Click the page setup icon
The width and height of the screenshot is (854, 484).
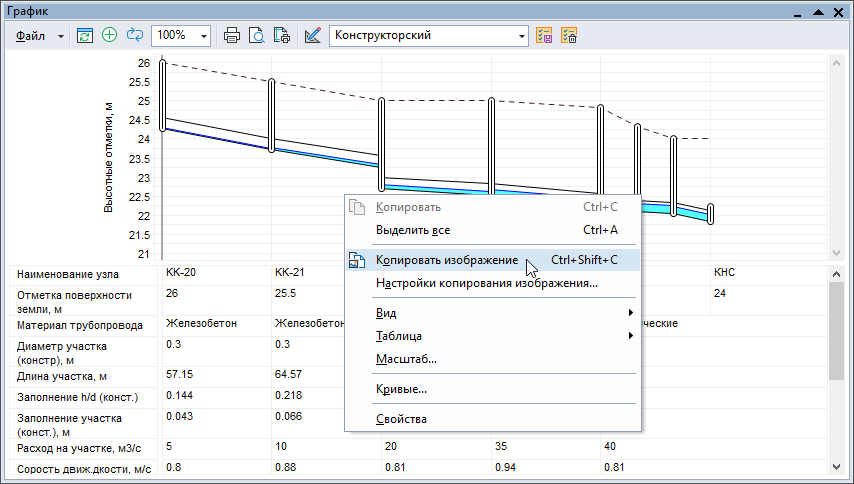pyautogui.click(x=282, y=35)
